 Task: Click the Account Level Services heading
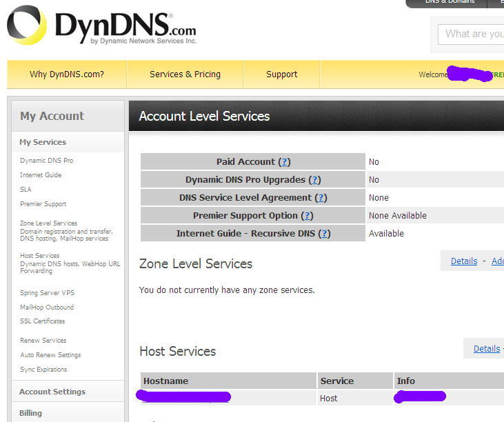click(205, 116)
